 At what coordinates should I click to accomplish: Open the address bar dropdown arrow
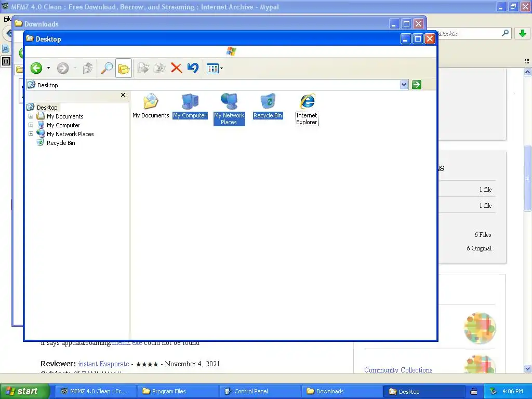coord(404,85)
